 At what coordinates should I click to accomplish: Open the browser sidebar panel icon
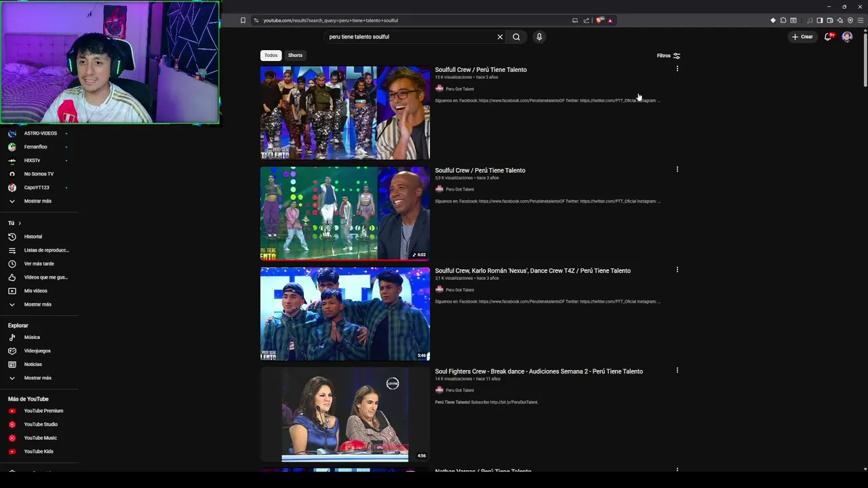pyautogui.click(x=819, y=20)
